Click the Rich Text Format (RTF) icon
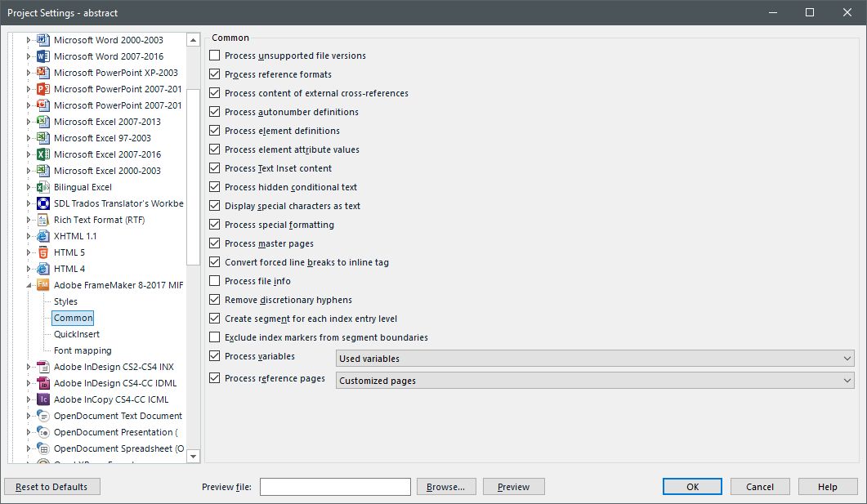The image size is (867, 504). (x=43, y=220)
